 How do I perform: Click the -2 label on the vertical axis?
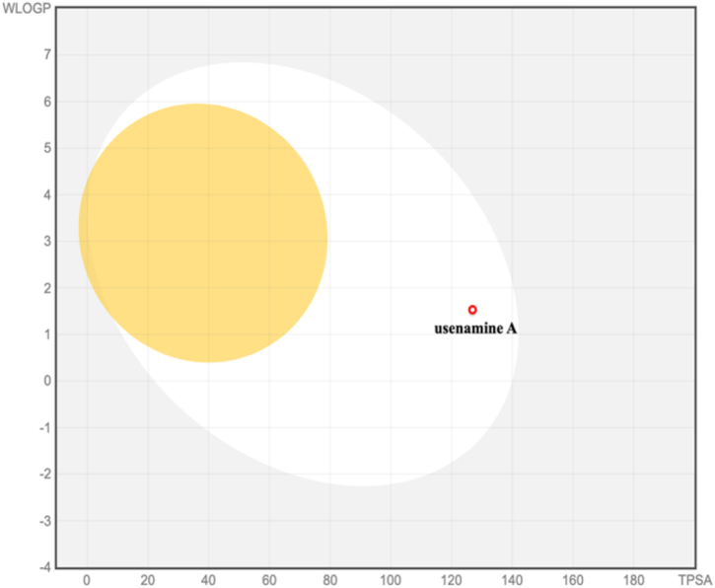(x=43, y=475)
